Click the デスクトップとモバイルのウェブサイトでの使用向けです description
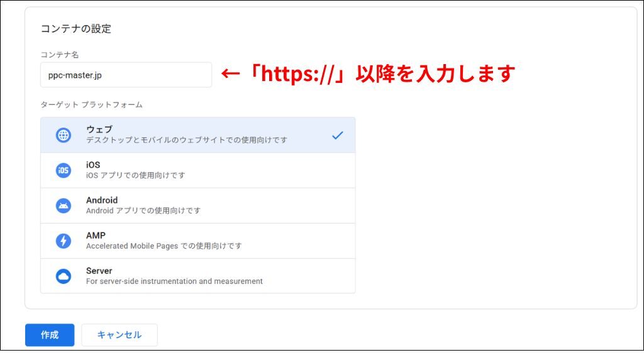 186,140
